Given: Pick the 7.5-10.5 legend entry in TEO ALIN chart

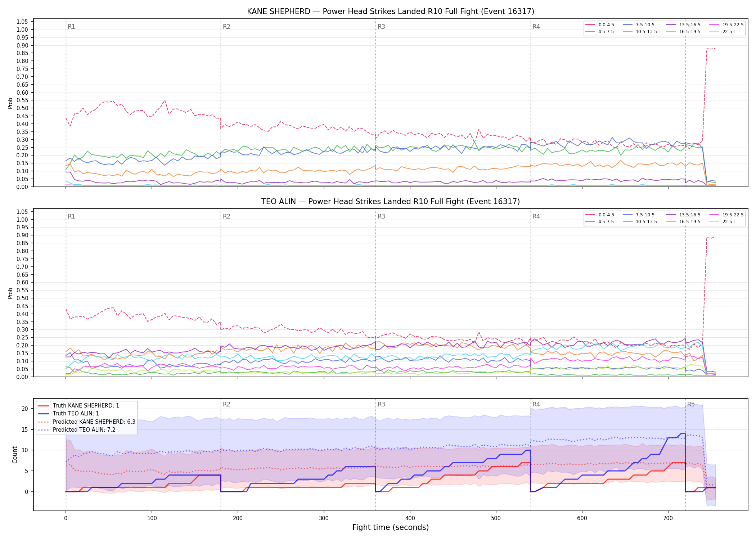Looking at the screenshot, I should coord(639,215).
